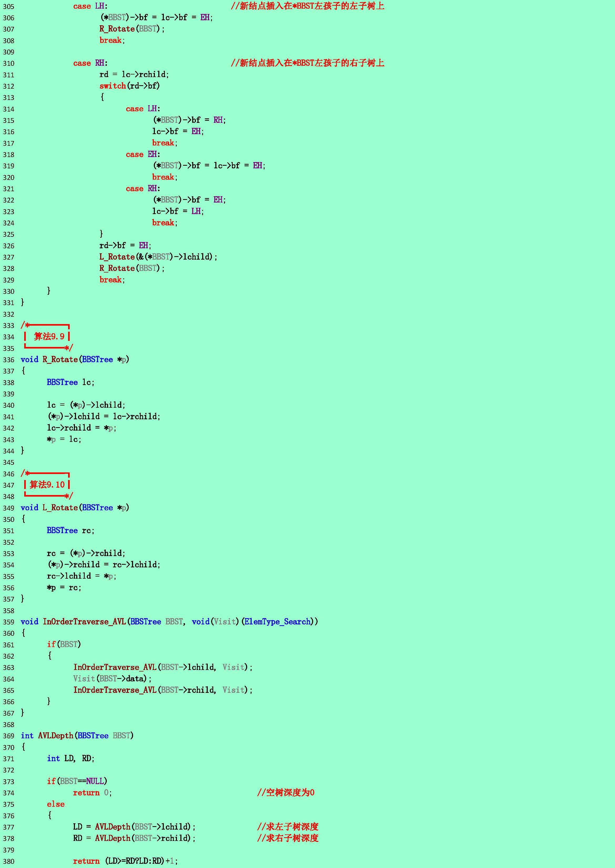Image resolution: width=615 pixels, height=868 pixels.
Task: Click the '//求左子树深度' comment
Action: 288,827
